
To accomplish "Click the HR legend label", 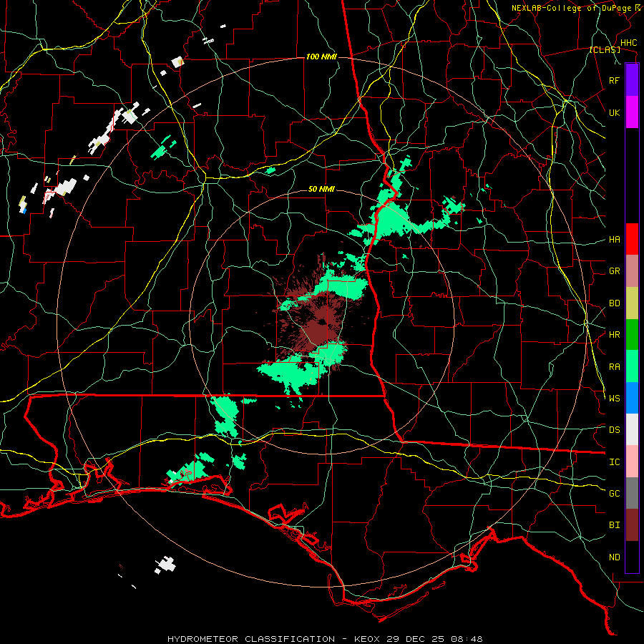I will [615, 335].
